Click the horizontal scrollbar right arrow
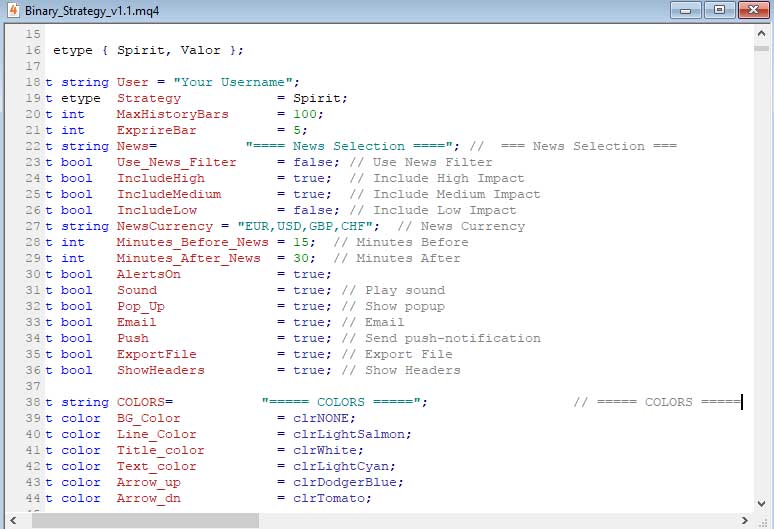The height and width of the screenshot is (529, 774). pos(744,520)
